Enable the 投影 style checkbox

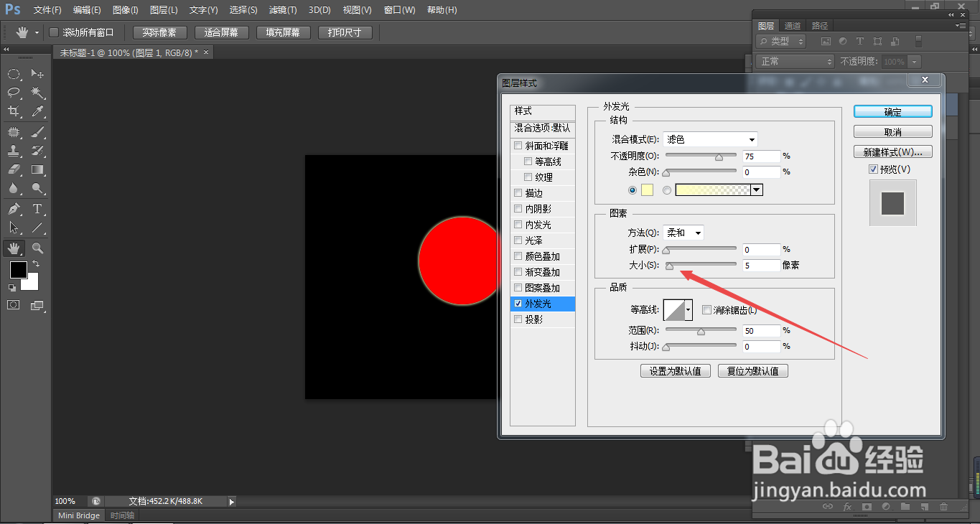click(x=518, y=319)
